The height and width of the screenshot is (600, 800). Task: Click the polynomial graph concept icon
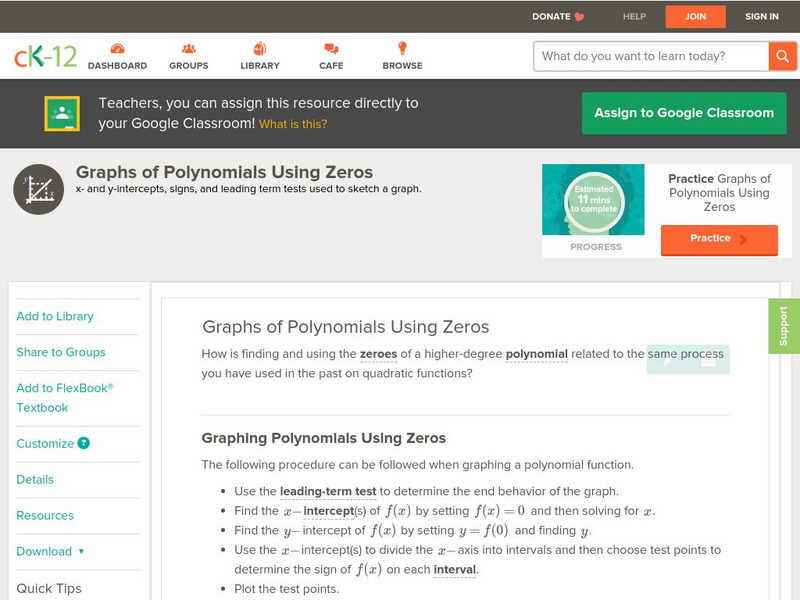39,189
